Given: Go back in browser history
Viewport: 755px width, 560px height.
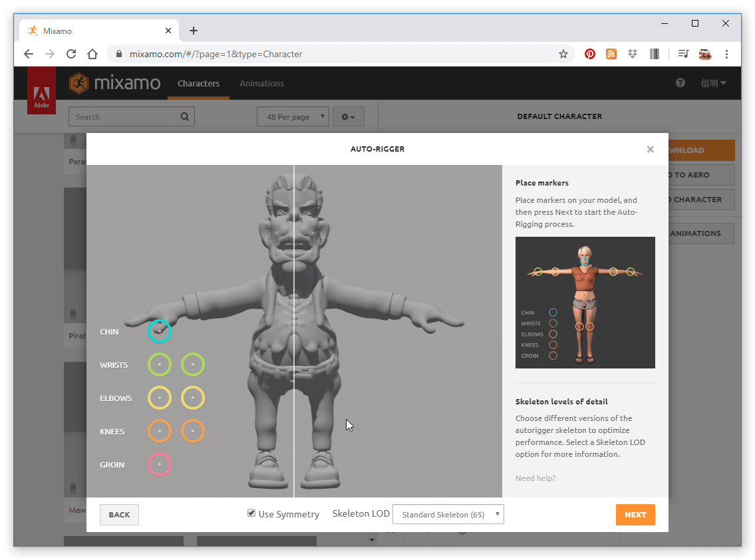Looking at the screenshot, I should pos(29,54).
